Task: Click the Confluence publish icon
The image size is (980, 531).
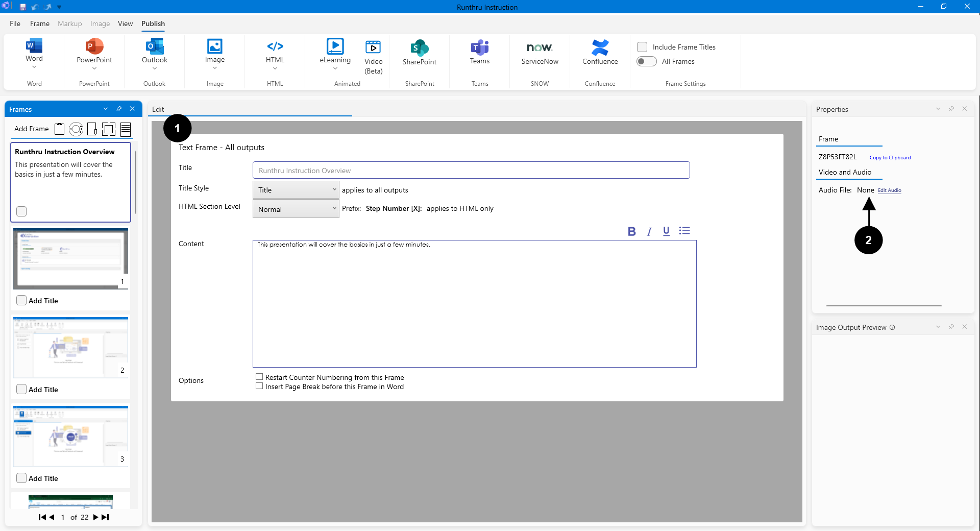Action: coord(600,48)
